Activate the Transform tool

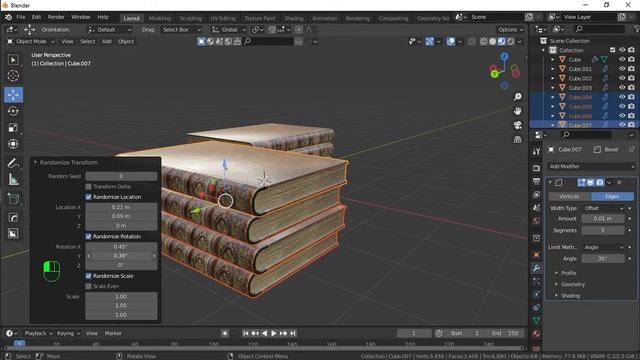(x=13, y=144)
